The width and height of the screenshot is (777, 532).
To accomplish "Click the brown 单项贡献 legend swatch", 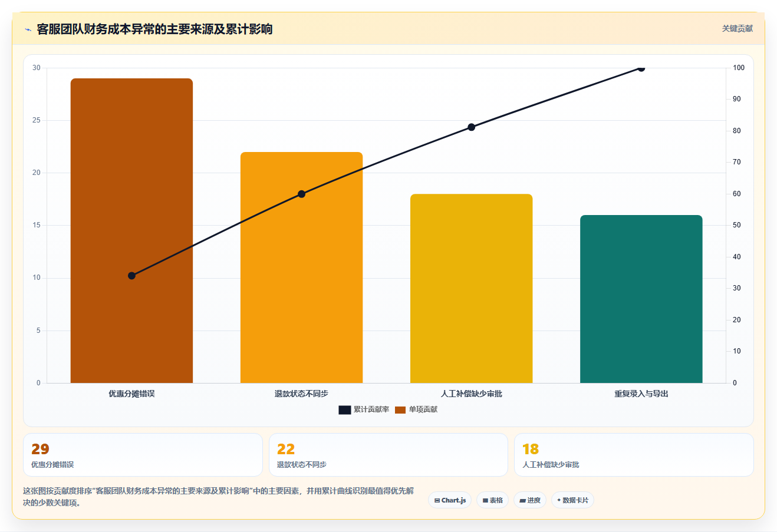I will (x=400, y=410).
